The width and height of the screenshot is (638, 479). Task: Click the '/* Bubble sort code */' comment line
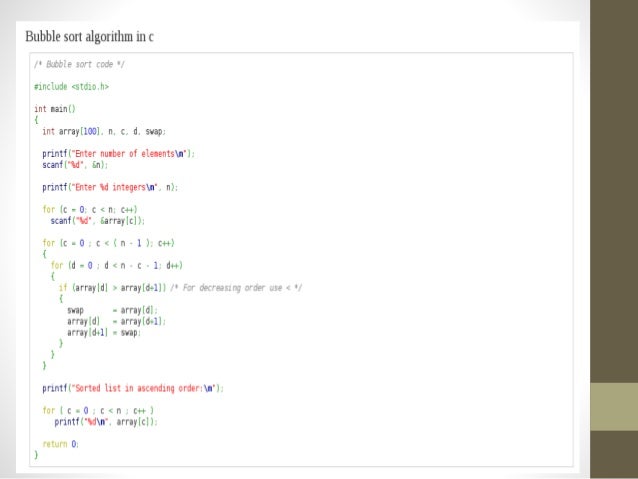pyautogui.click(x=79, y=64)
